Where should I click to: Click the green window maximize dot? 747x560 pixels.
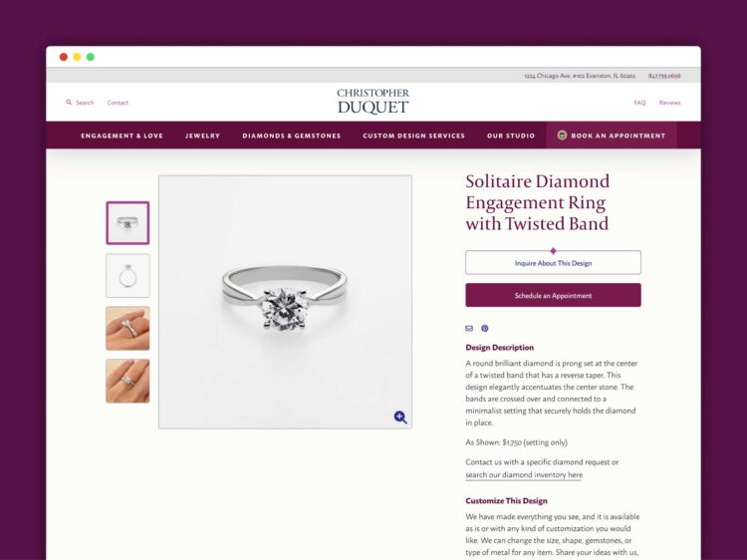pyautogui.click(x=91, y=57)
